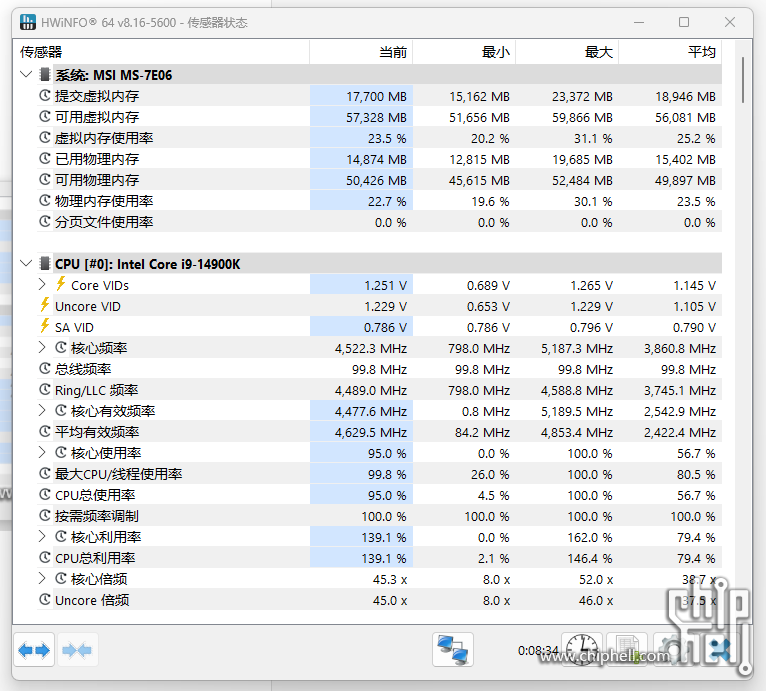
Task: Click the lightning icon next to SA VID
Action: [x=44, y=326]
